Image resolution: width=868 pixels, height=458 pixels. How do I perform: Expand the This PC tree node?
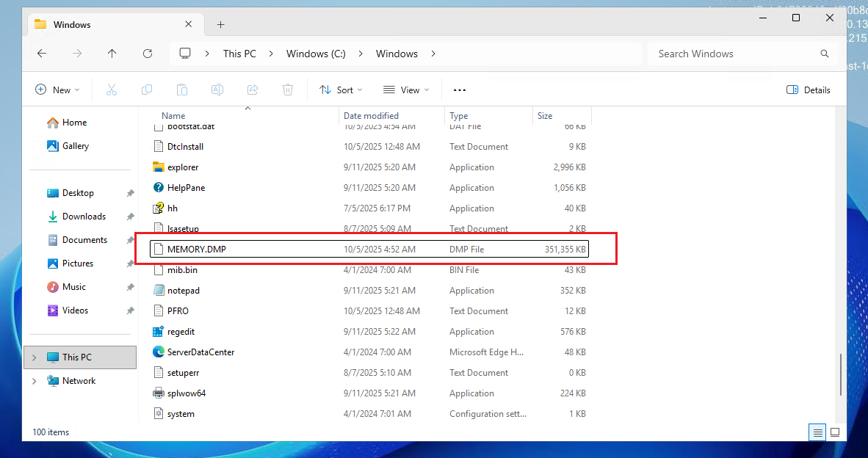[x=35, y=357]
